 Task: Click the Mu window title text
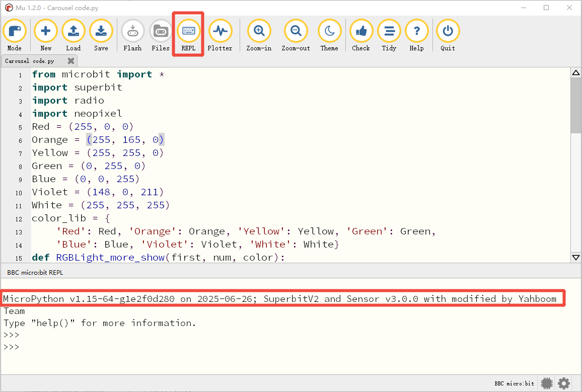tap(57, 8)
